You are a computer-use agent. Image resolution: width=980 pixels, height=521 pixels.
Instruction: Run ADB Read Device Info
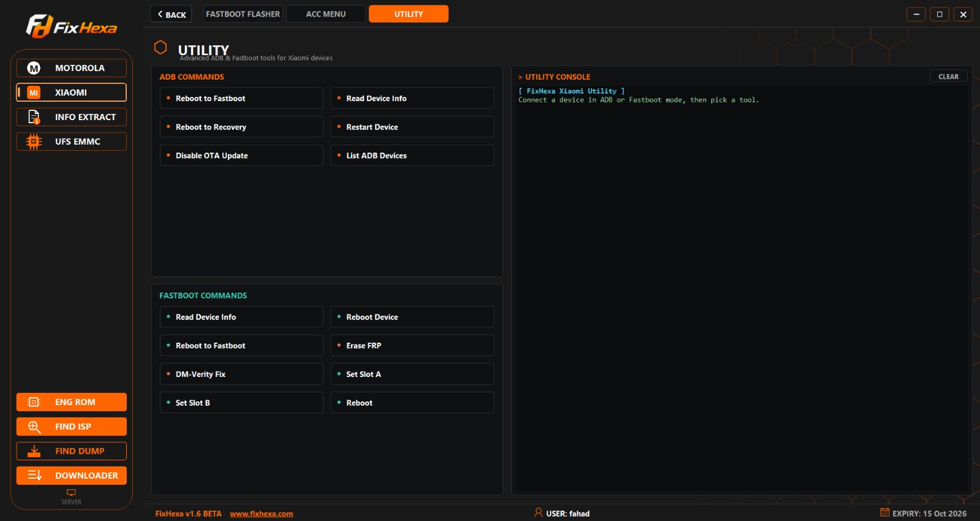(412, 98)
